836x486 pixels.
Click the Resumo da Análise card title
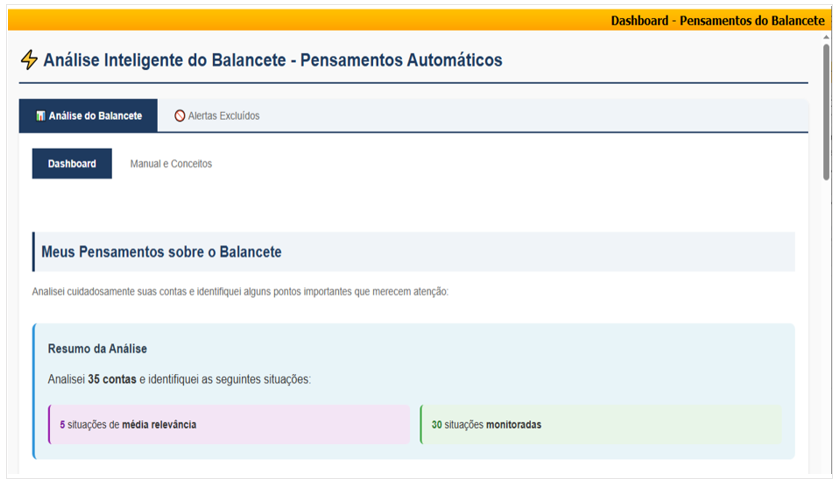(x=97, y=349)
